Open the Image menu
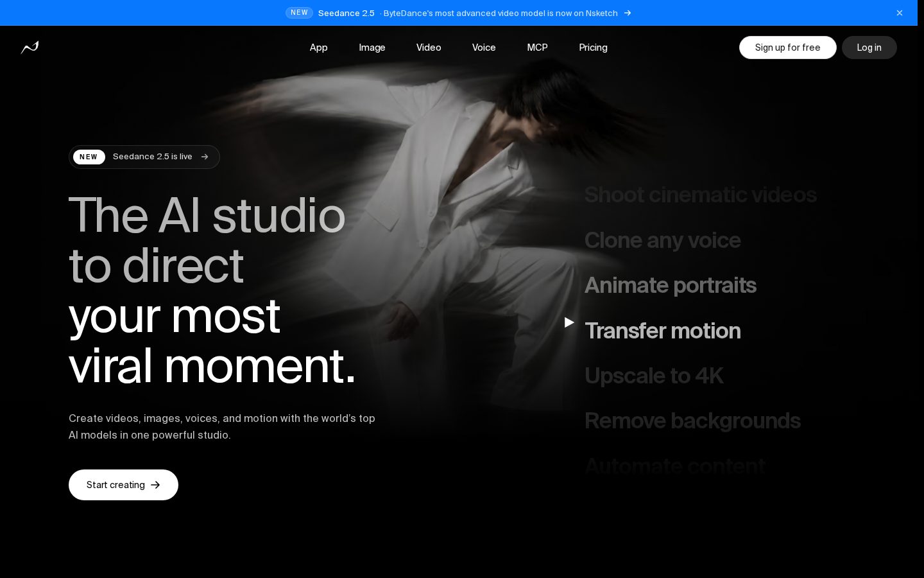Image resolution: width=924 pixels, height=578 pixels. click(x=372, y=48)
